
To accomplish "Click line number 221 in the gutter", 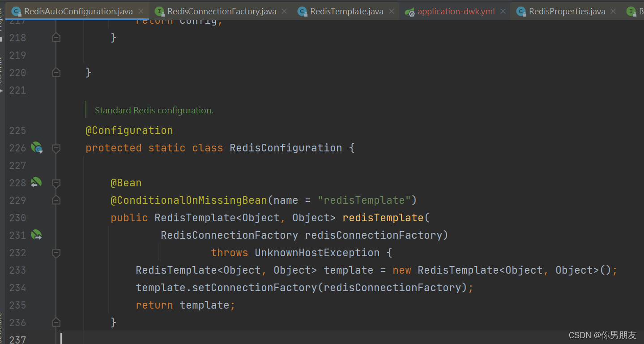I will tap(18, 90).
